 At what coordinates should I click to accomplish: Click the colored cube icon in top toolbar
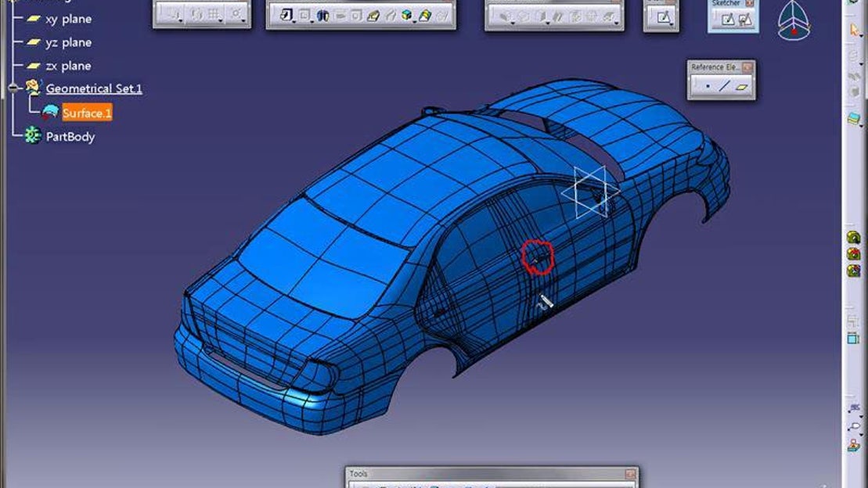click(406, 16)
